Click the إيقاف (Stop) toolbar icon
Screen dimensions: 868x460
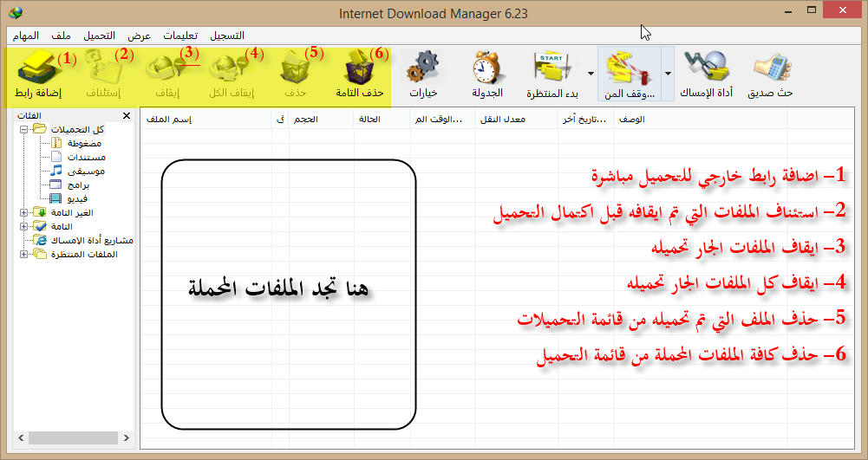coord(167,69)
